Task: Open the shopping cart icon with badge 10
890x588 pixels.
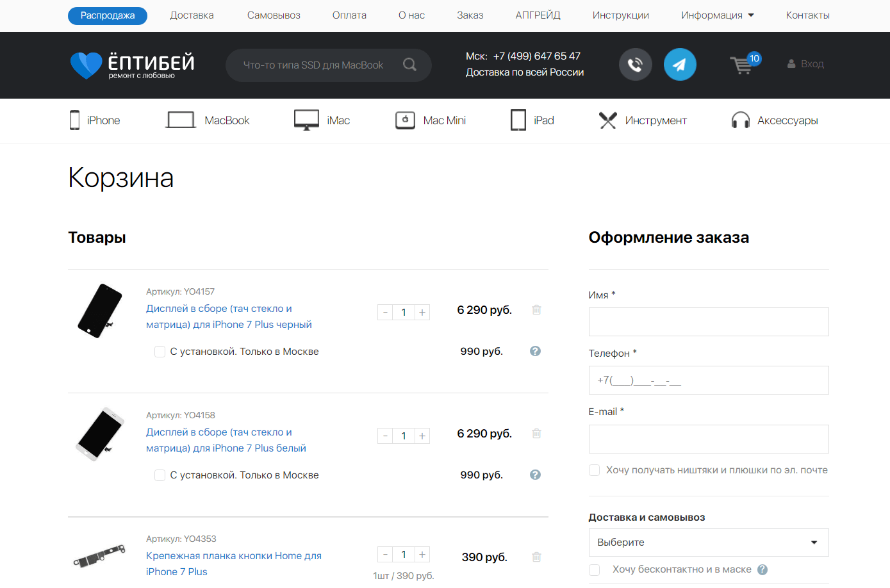Action: [x=745, y=63]
